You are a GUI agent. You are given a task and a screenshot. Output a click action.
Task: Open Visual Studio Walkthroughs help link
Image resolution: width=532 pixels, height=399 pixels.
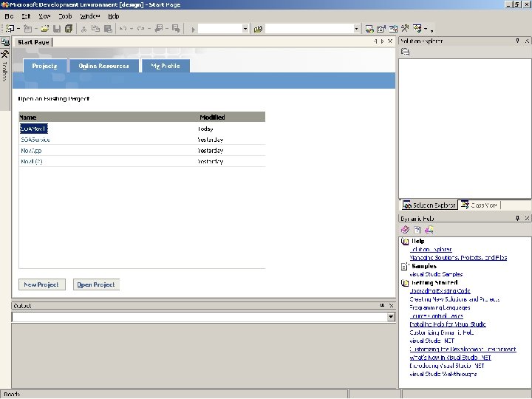[x=443, y=374]
